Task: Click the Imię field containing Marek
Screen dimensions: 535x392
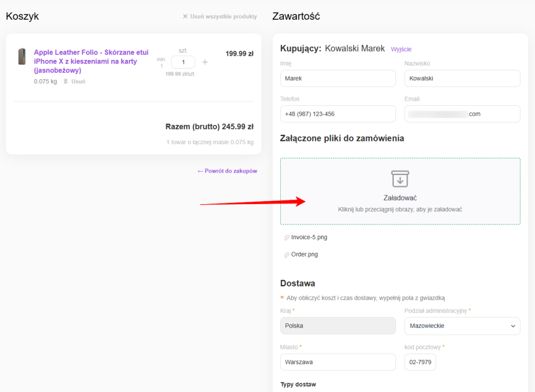Action: pos(338,79)
